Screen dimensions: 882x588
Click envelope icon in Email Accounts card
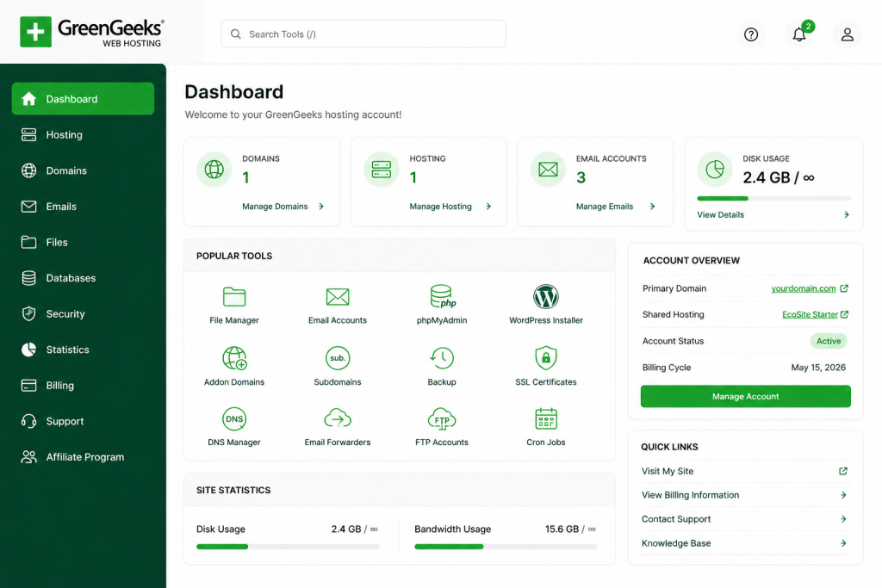tap(548, 170)
